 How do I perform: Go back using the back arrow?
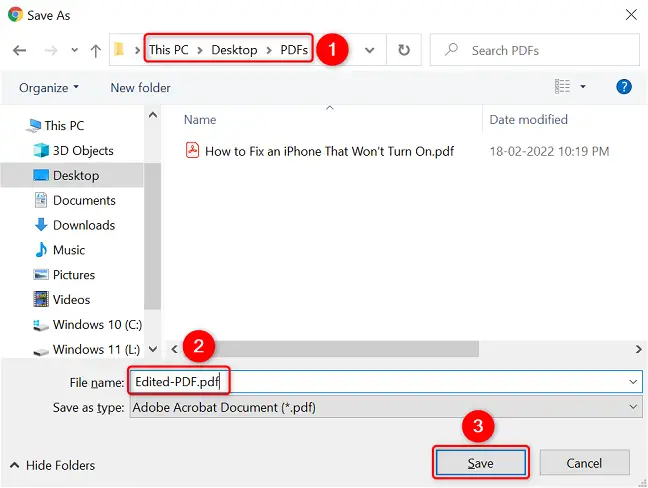[19, 50]
